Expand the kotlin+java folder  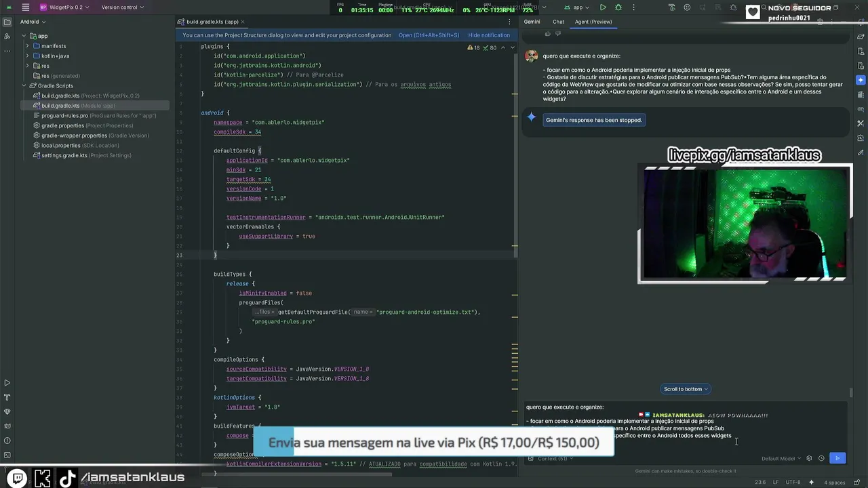coord(28,56)
